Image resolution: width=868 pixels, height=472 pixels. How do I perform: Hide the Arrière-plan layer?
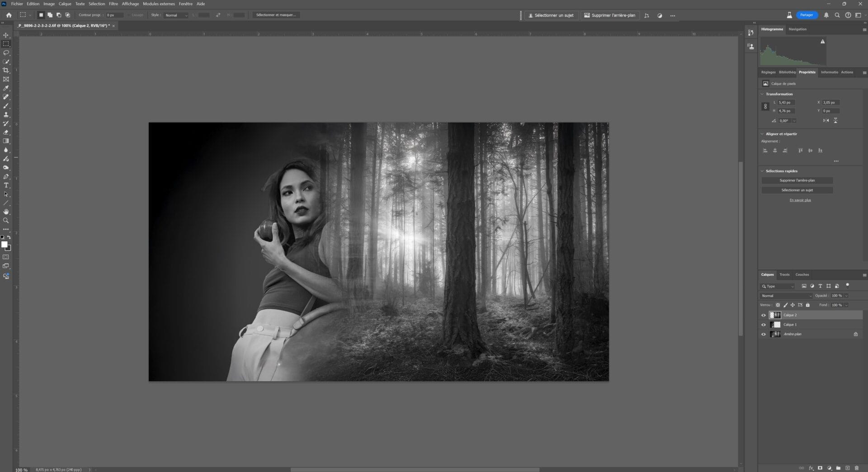(764, 334)
